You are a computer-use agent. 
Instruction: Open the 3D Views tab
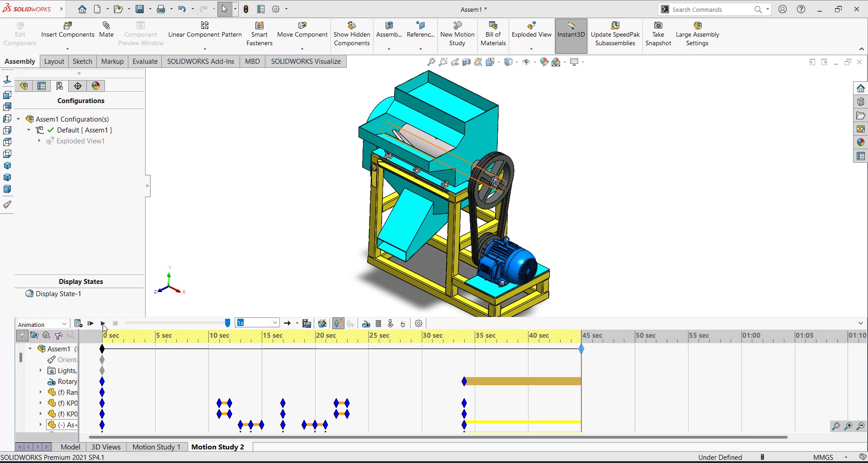point(106,447)
